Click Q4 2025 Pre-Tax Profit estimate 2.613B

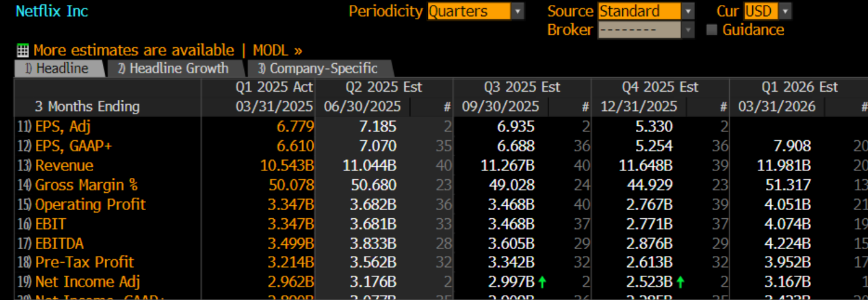click(x=650, y=262)
